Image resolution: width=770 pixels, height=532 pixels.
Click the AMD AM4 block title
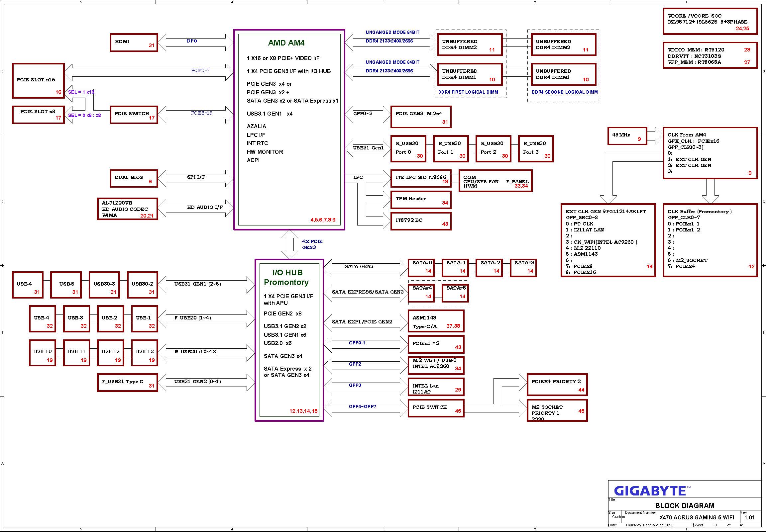(287, 43)
